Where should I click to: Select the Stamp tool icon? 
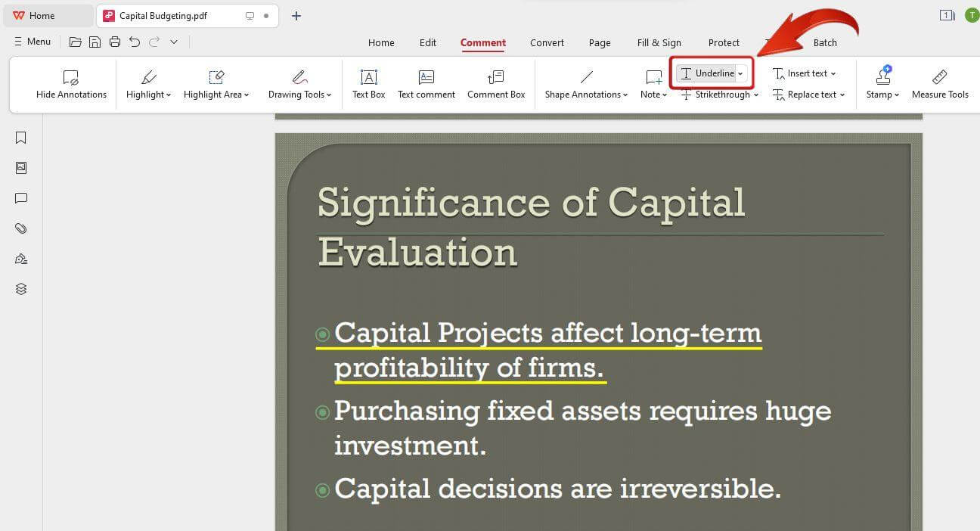click(x=883, y=76)
